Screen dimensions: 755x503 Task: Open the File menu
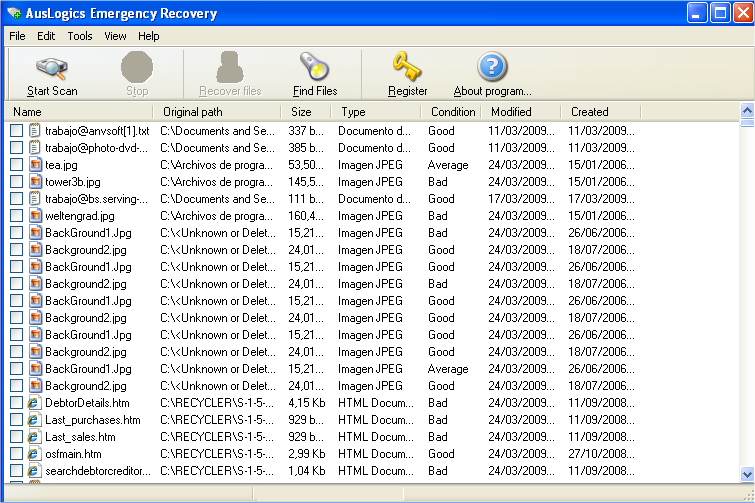[17, 36]
